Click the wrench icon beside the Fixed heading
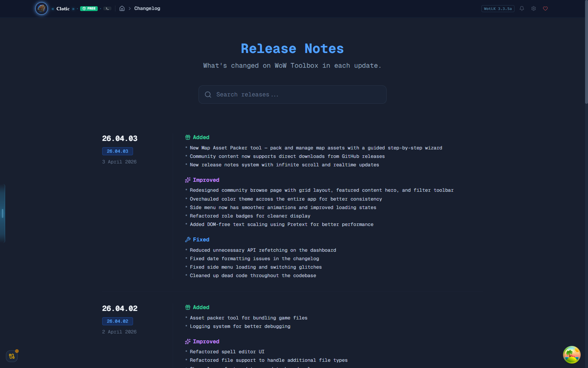The width and height of the screenshot is (588, 368). [187, 239]
